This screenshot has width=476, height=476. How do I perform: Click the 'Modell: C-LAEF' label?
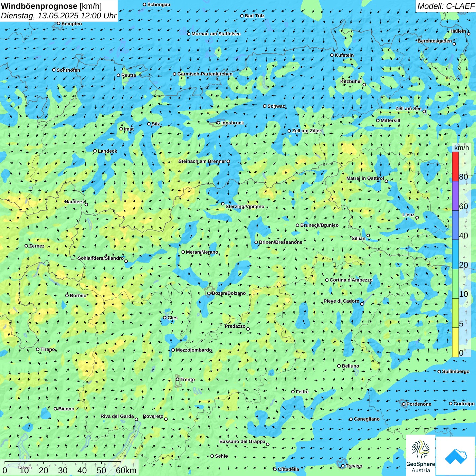tap(446, 6)
